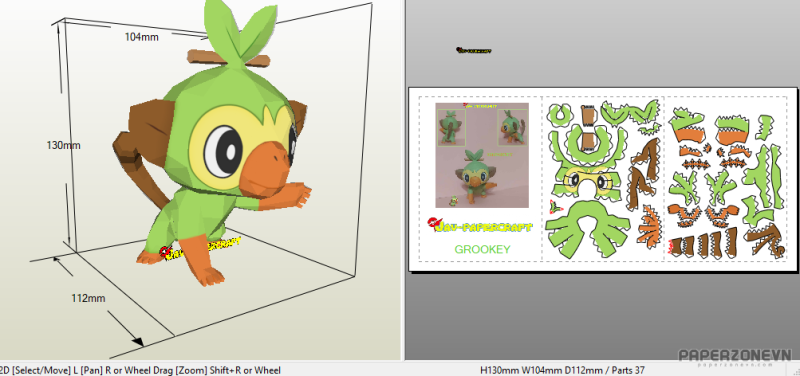800x376 pixels.
Task: Select the outstretched hand of the 3D model
Action: (x=299, y=195)
